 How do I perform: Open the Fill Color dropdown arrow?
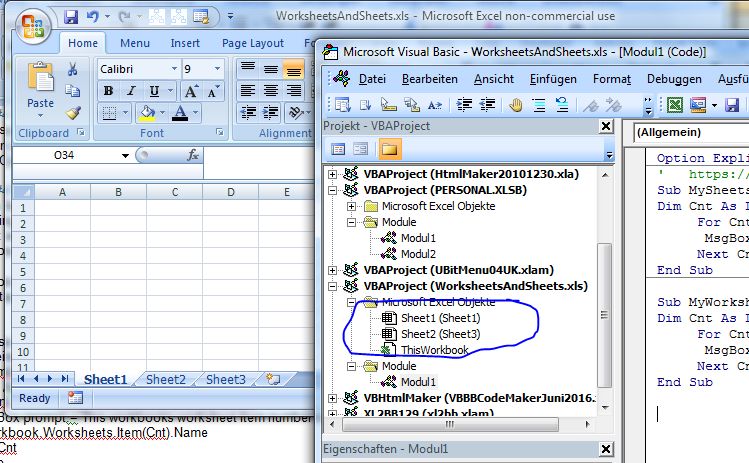[162, 113]
